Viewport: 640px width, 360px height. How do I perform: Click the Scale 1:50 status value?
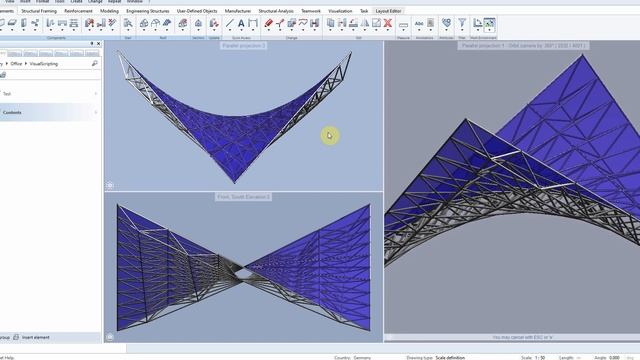[533, 358]
